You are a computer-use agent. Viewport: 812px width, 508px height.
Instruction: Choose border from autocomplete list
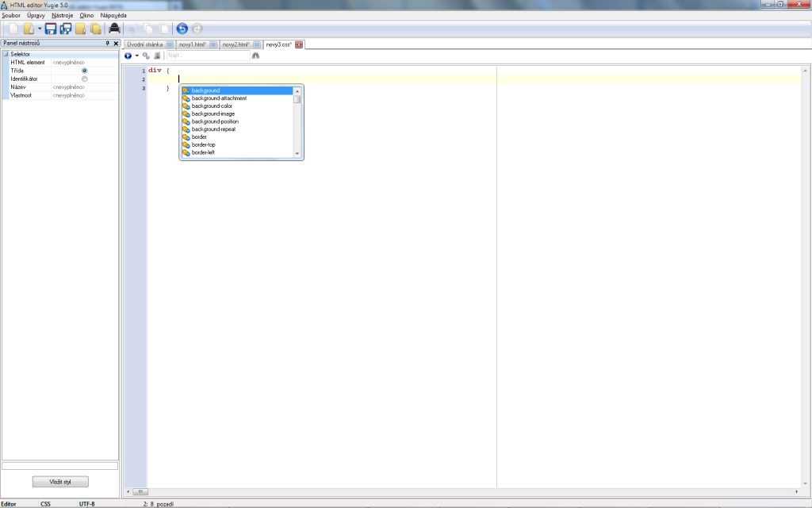click(x=237, y=137)
